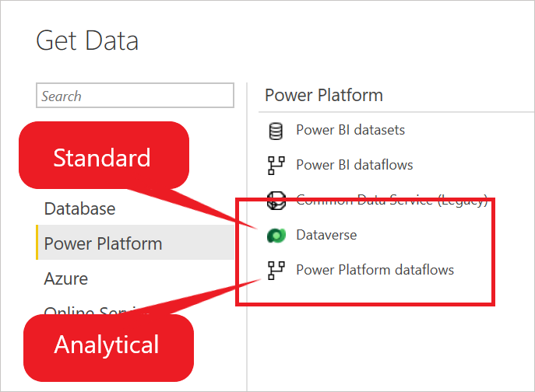
Task: Click into the Search connectors field
Action: (x=136, y=96)
